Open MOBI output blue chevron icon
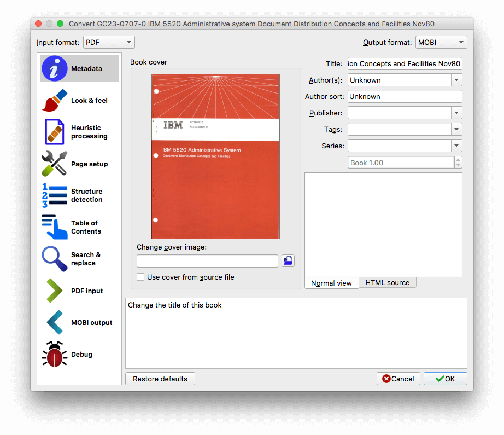The height and width of the screenshot is (435, 504). click(54, 322)
